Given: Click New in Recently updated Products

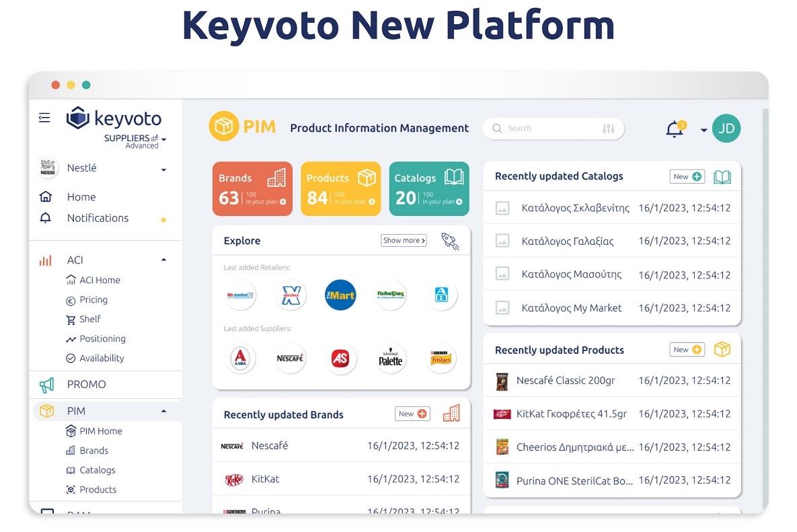Looking at the screenshot, I should pos(687,350).
